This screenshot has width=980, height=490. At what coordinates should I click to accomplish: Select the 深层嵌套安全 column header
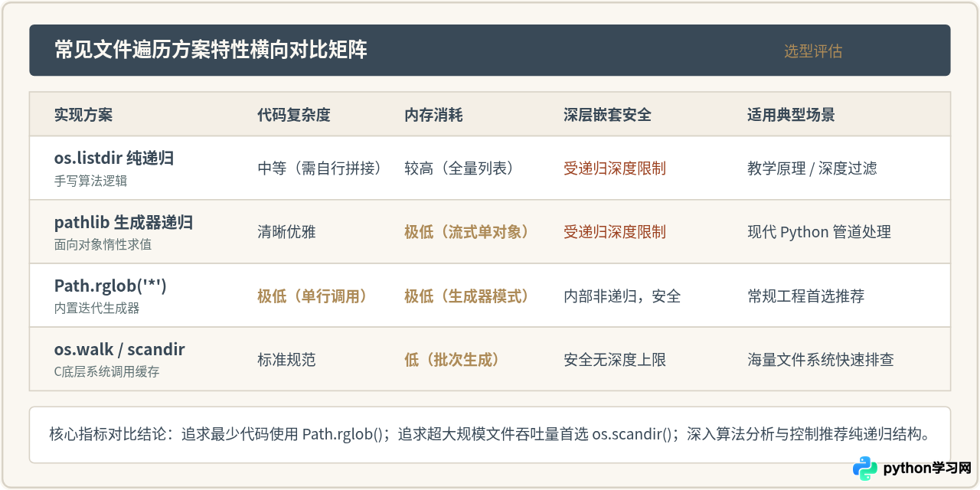tap(607, 115)
